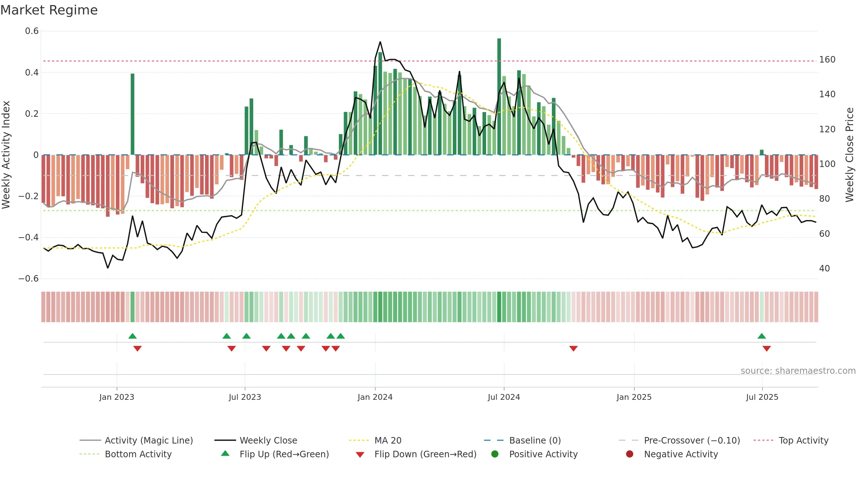Toggle the Weekly Close legend entry
The image size is (868, 488).
(x=256, y=440)
